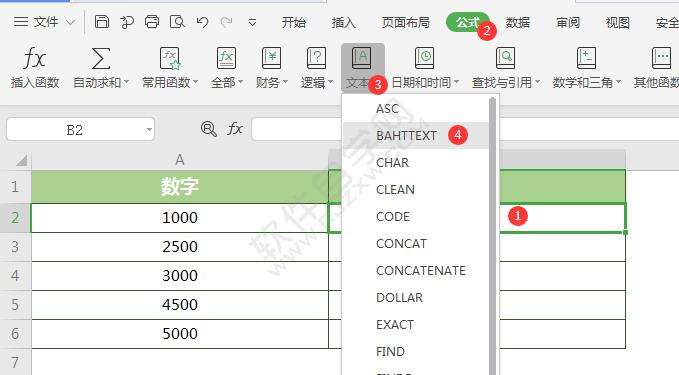Click the function list vertical scrollbar

click(492, 236)
